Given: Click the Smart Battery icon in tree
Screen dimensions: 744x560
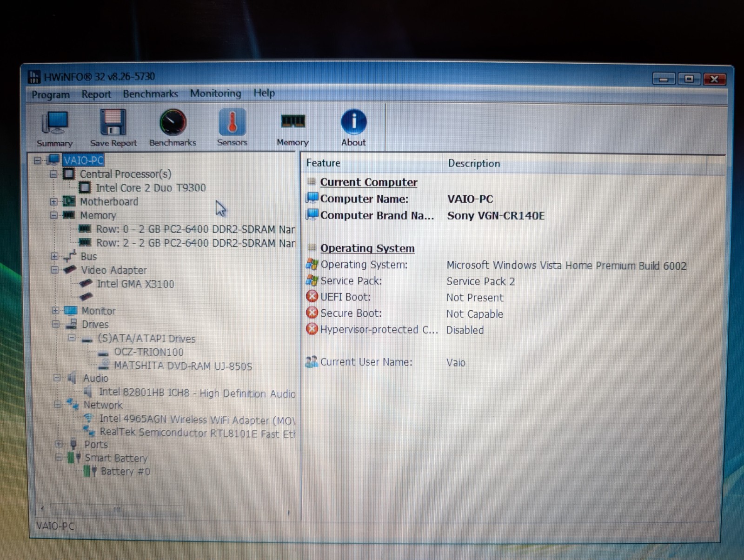Looking at the screenshot, I should [x=74, y=458].
